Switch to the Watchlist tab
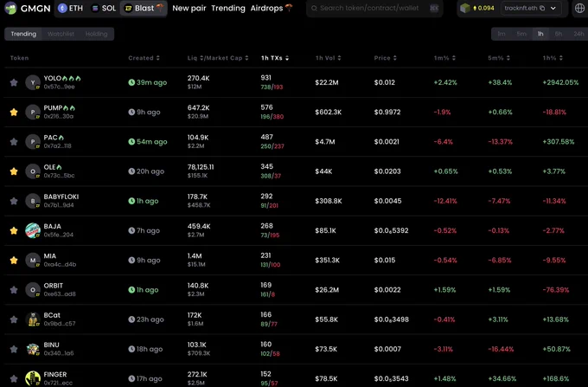The height and width of the screenshot is (387, 588). coord(61,34)
